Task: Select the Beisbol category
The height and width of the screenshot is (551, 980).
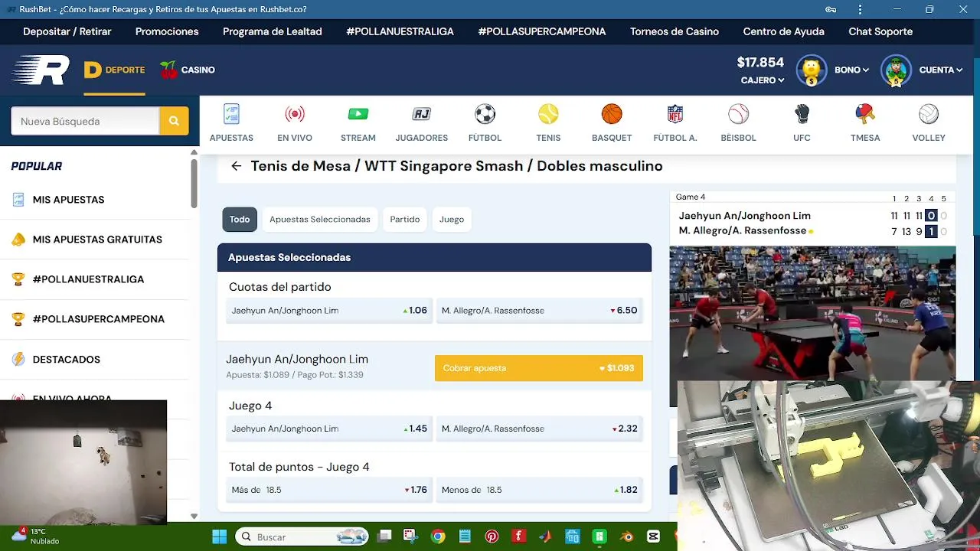Action: tap(738, 122)
